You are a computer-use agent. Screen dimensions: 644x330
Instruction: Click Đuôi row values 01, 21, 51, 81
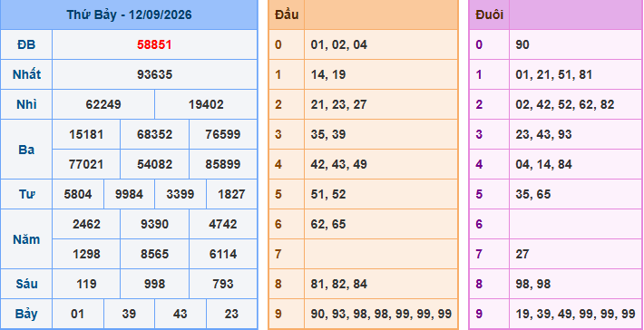pos(554,74)
